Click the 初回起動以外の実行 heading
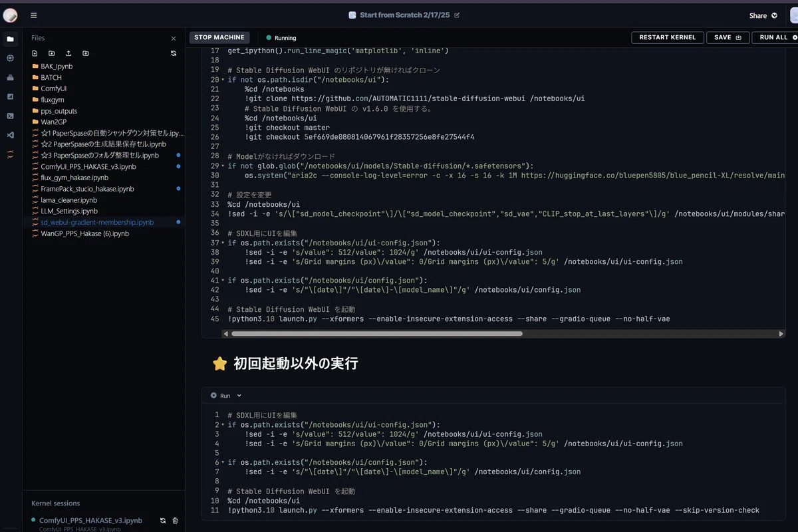 [x=295, y=363]
